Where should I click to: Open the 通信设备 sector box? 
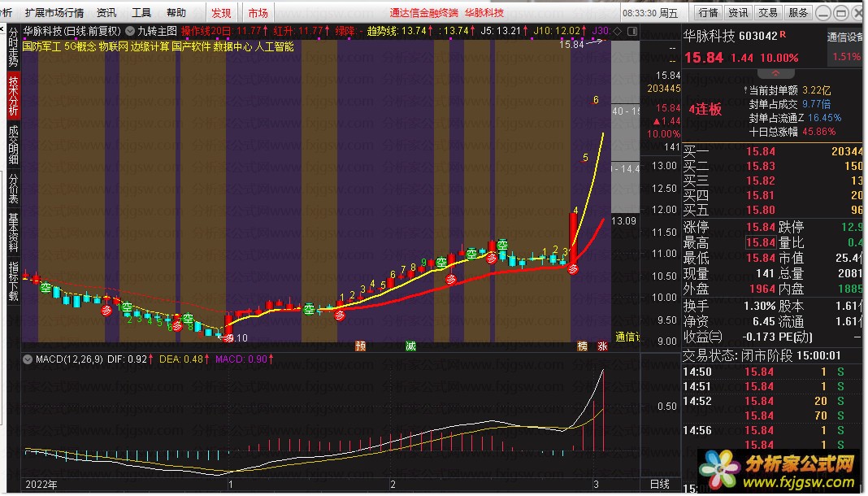844,46
